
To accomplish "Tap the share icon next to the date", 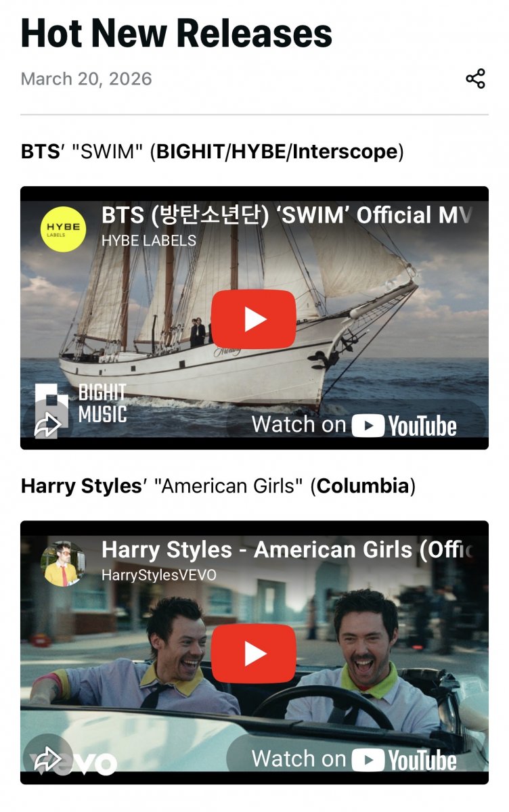I will pos(476,78).
